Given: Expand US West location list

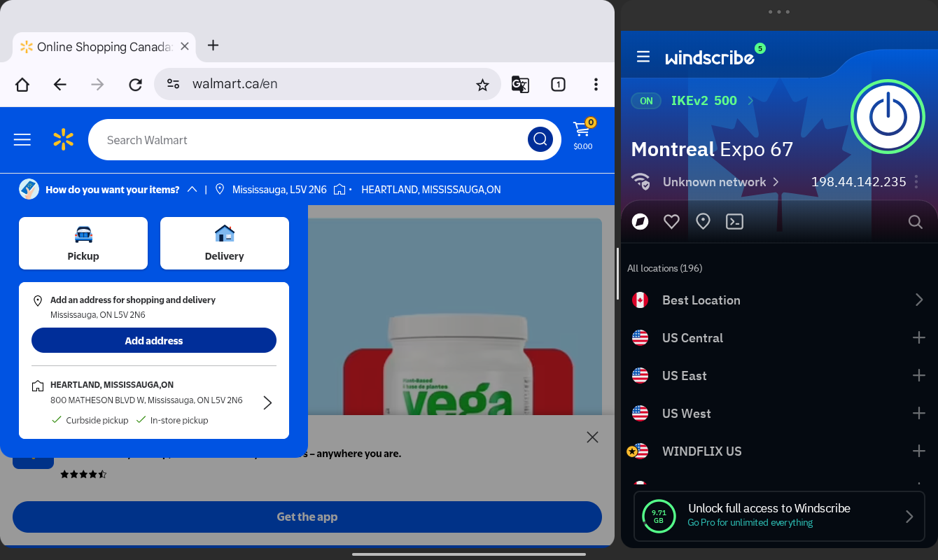Looking at the screenshot, I should (x=919, y=414).
